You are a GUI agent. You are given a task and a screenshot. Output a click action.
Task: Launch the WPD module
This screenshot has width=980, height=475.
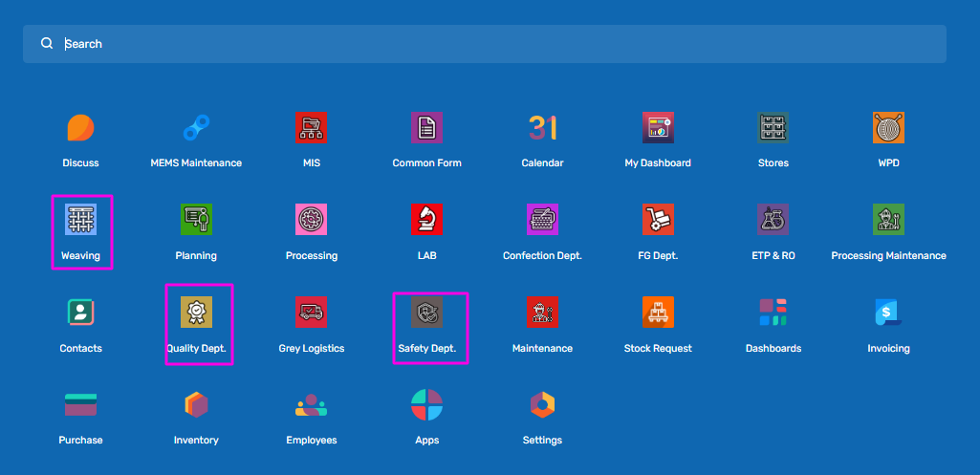point(888,128)
